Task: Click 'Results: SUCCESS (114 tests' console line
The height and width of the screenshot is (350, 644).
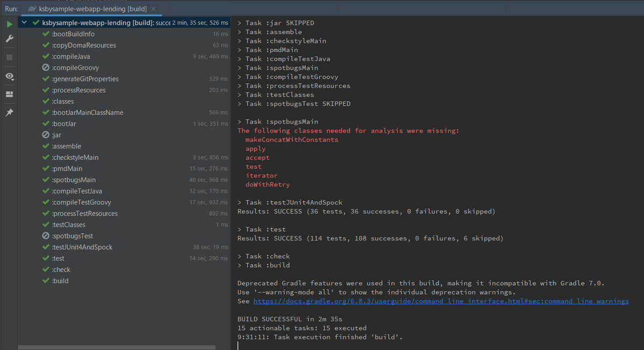Action: tap(370, 238)
